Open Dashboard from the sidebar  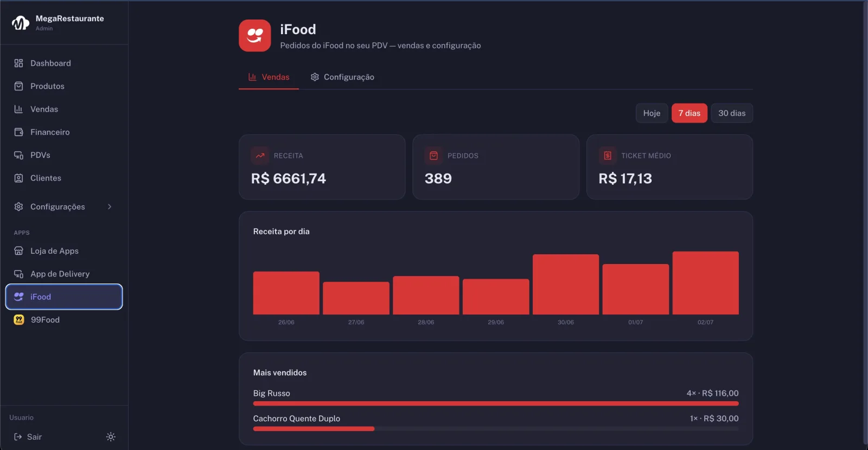click(64, 63)
